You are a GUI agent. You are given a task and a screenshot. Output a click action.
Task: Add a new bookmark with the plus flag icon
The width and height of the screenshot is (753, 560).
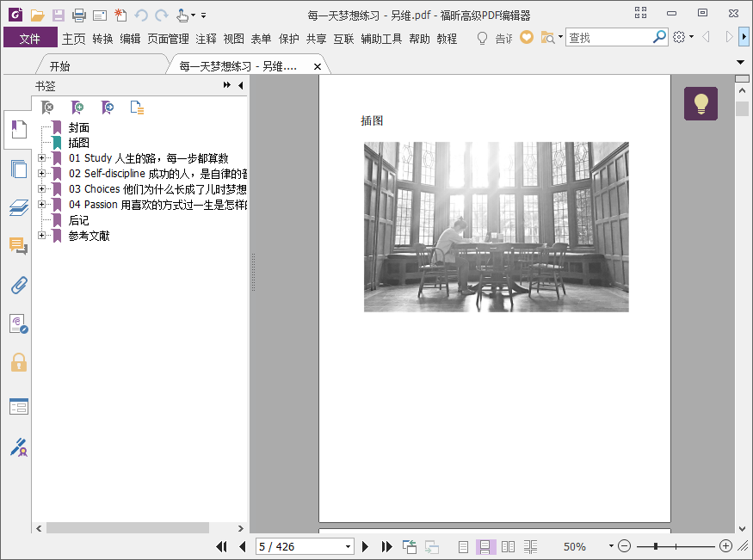point(77,108)
